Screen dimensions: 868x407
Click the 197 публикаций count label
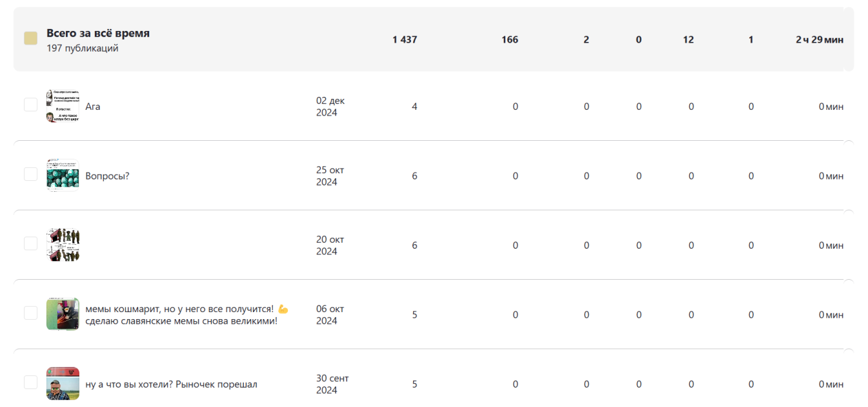tap(83, 48)
